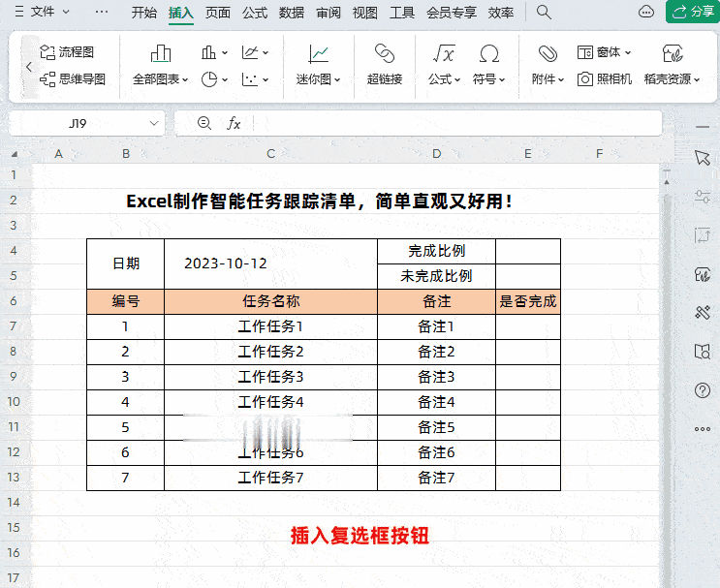Insert a 超链接 hyperlink
The height and width of the screenshot is (588, 720).
point(385,66)
